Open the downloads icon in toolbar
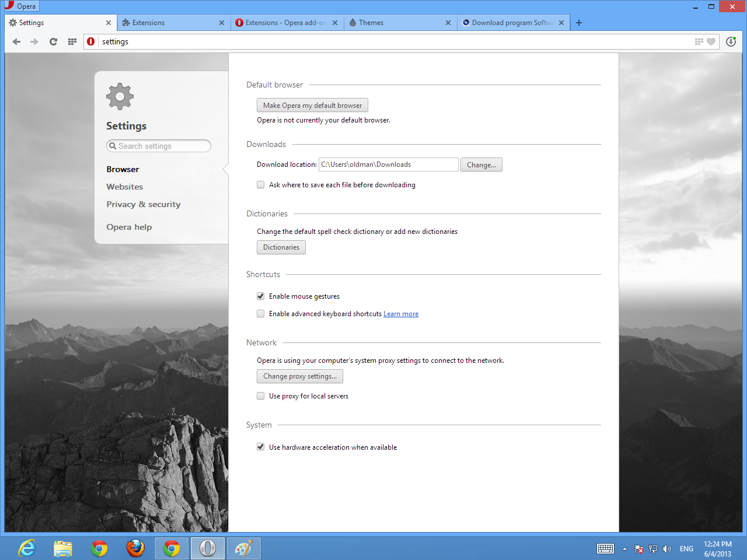The height and width of the screenshot is (560, 747). point(731,41)
